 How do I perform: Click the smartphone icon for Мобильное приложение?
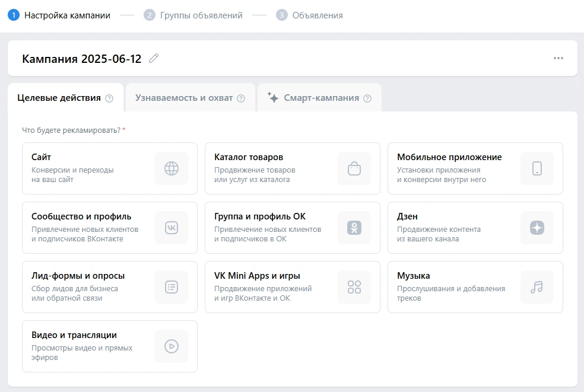(537, 168)
